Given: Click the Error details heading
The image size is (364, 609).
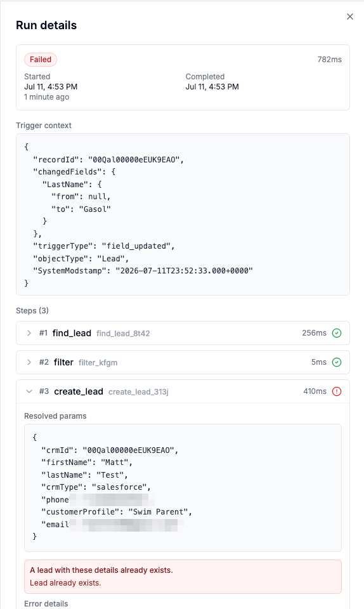Looking at the screenshot, I should point(46,603).
